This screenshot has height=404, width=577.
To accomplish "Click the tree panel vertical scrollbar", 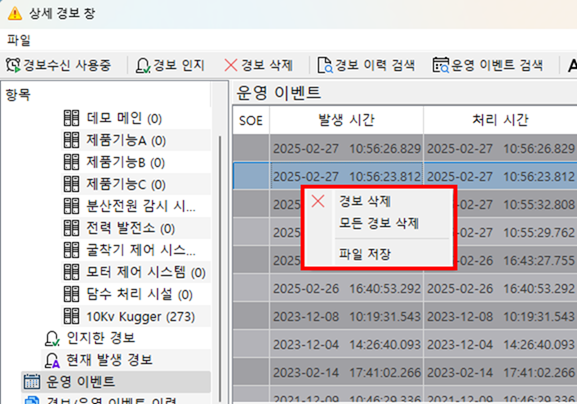I will pos(220,269).
